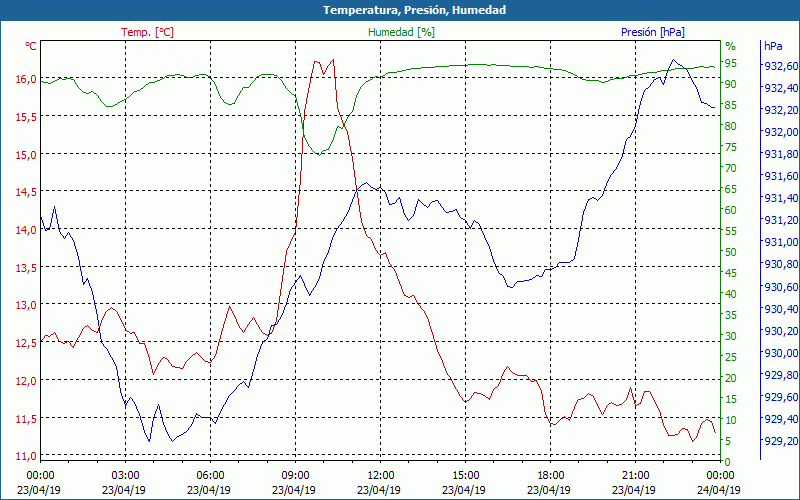
Task: Click the green '%' axis unit label
Action: [x=731, y=46]
